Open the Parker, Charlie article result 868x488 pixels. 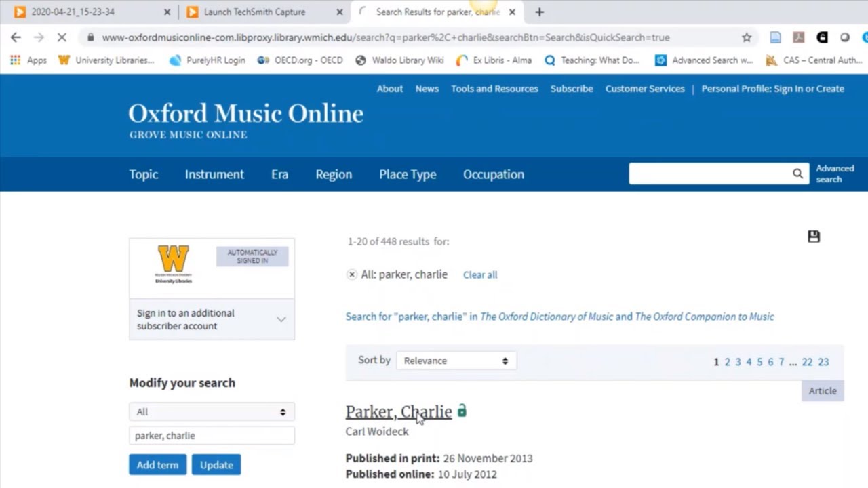(x=399, y=411)
